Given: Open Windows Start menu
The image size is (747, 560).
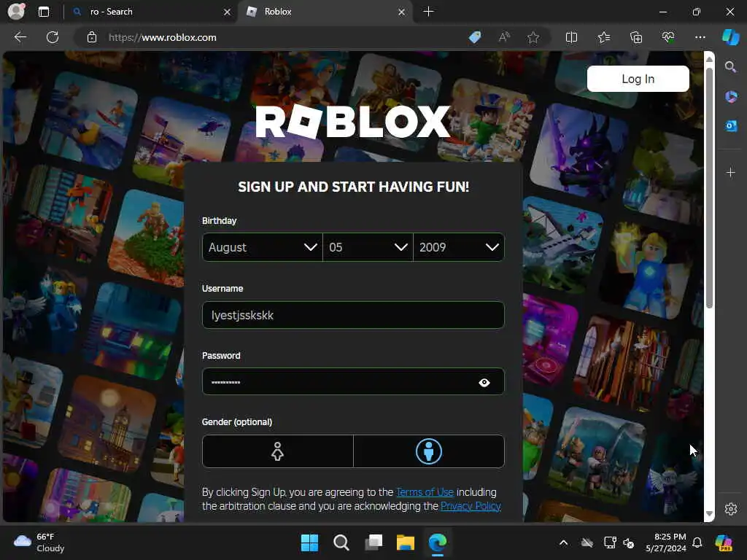Looking at the screenshot, I should click(309, 542).
